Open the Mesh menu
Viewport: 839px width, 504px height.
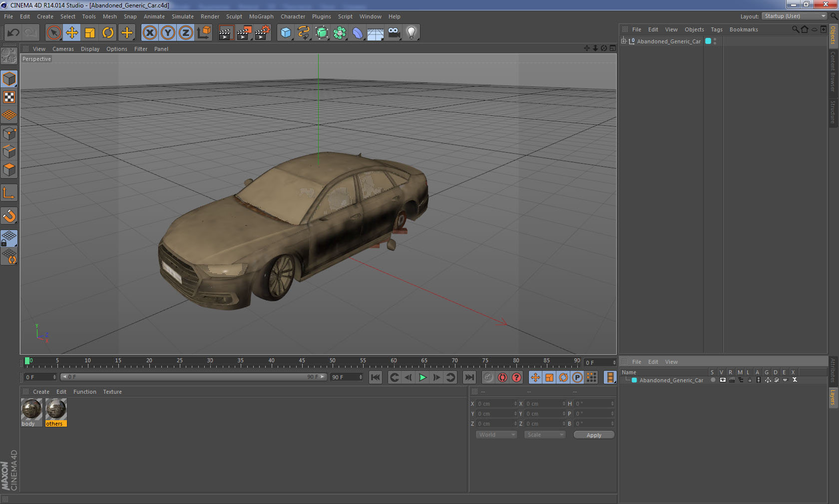(x=110, y=16)
